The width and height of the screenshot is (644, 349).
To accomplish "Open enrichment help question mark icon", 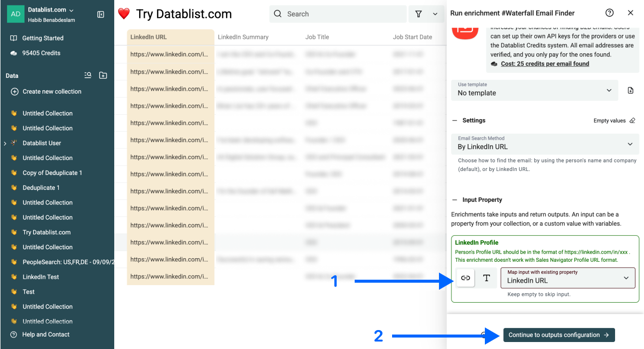I will coord(609,13).
